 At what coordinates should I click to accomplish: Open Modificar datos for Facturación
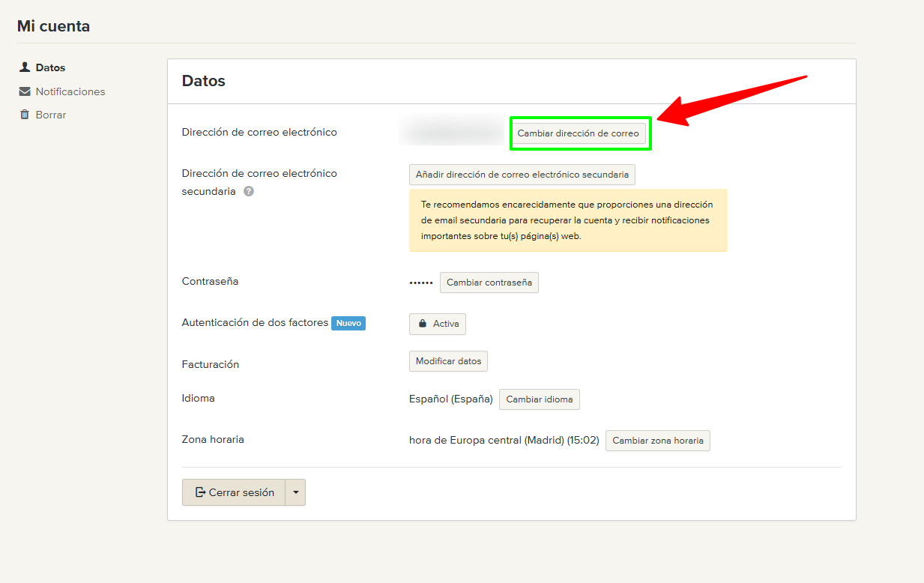pos(448,361)
